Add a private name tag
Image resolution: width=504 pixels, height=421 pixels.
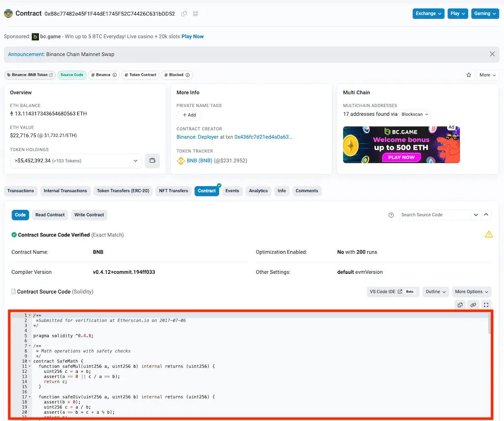(189, 115)
